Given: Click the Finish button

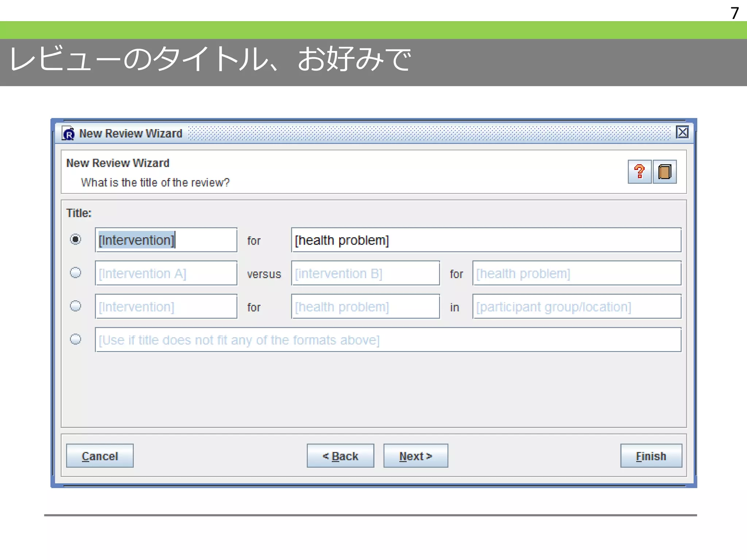Looking at the screenshot, I should [x=651, y=456].
